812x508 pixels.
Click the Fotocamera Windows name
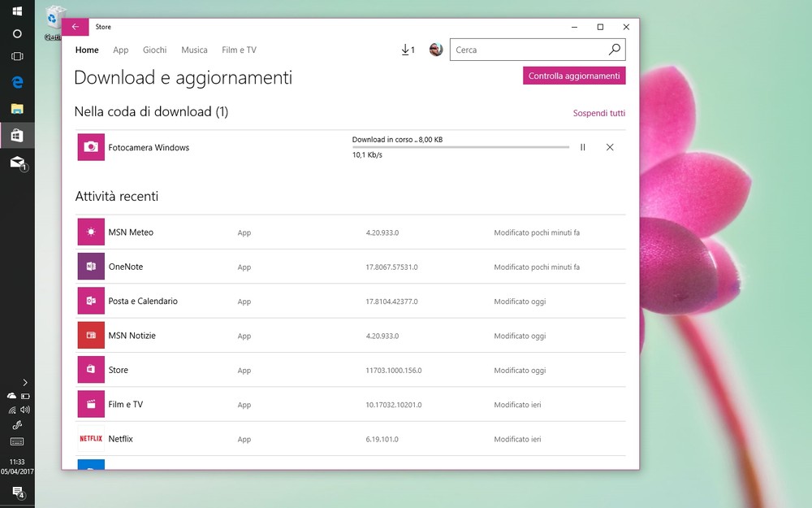pyautogui.click(x=149, y=147)
